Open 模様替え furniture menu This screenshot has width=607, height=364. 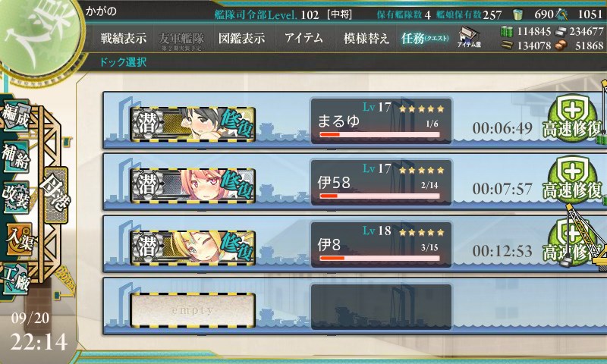click(366, 38)
